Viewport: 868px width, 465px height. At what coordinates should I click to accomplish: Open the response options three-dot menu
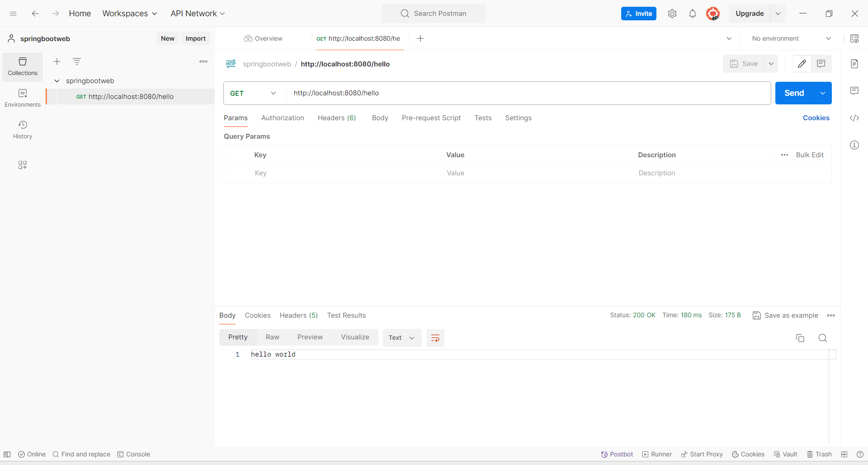tap(831, 315)
